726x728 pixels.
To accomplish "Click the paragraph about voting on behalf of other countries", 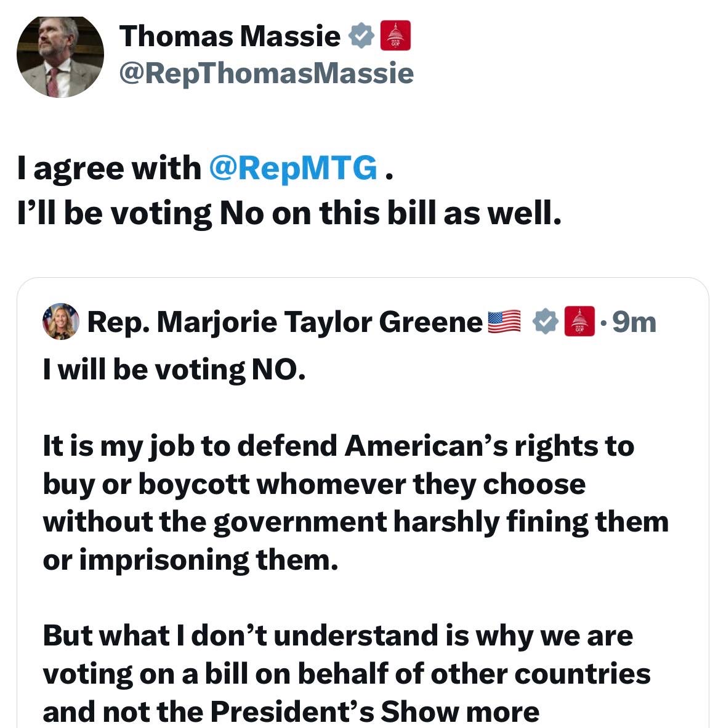I will pos(347,673).
